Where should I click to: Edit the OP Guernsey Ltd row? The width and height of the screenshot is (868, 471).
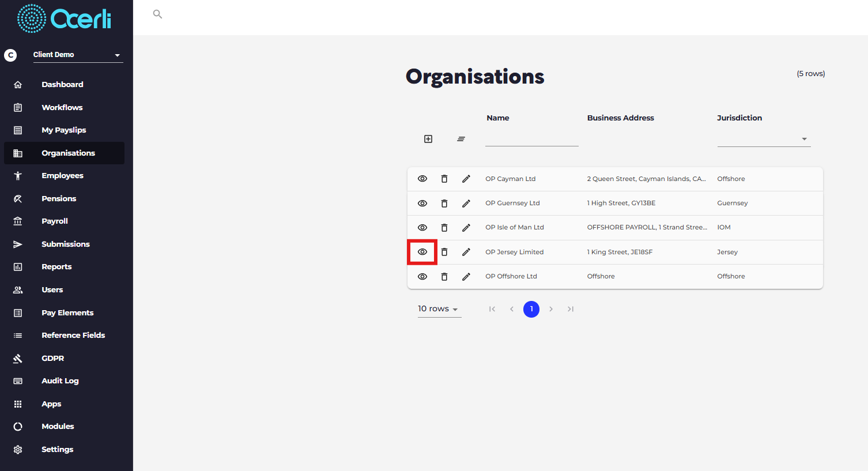coord(466,203)
